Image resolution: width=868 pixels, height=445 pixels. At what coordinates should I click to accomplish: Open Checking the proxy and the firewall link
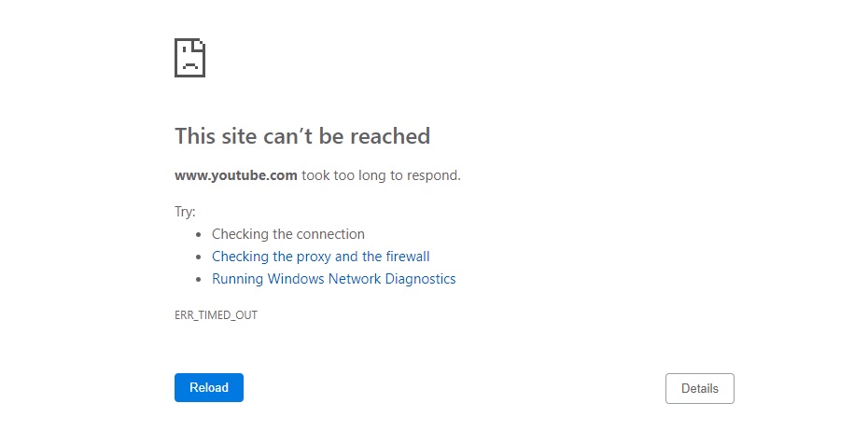pyautogui.click(x=320, y=257)
